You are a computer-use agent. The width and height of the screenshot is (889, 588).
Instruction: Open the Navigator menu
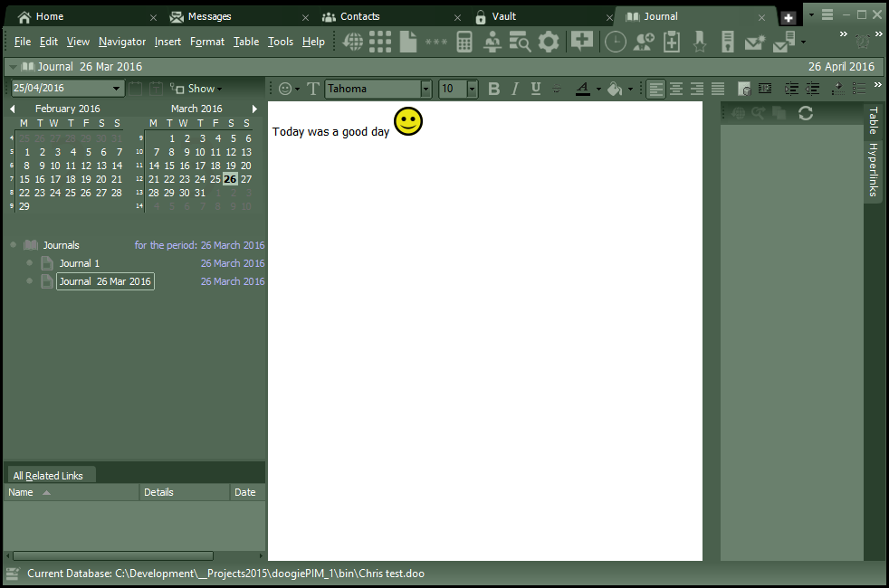click(x=122, y=42)
